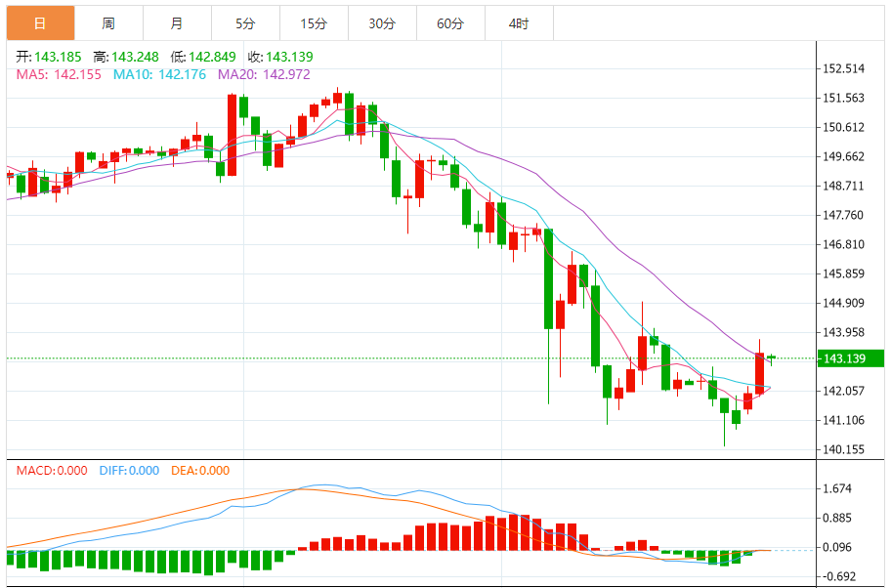Click the 149.662 price axis label
This screenshot has width=891, height=588.
844,156
